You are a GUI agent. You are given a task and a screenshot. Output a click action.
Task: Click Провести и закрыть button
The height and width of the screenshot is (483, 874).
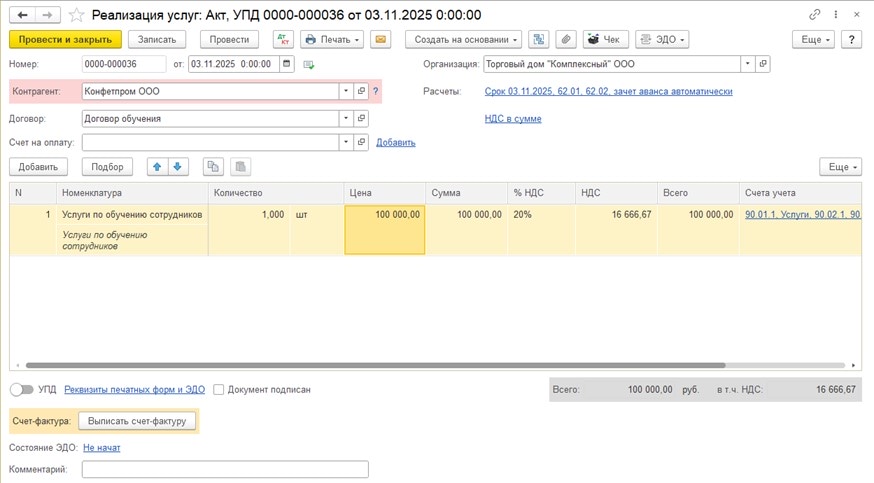point(65,40)
